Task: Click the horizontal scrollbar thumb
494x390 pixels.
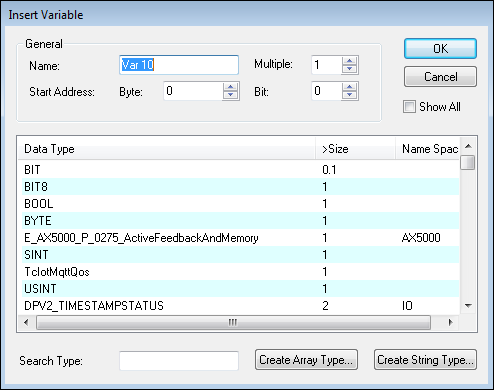Action: [x=233, y=322]
